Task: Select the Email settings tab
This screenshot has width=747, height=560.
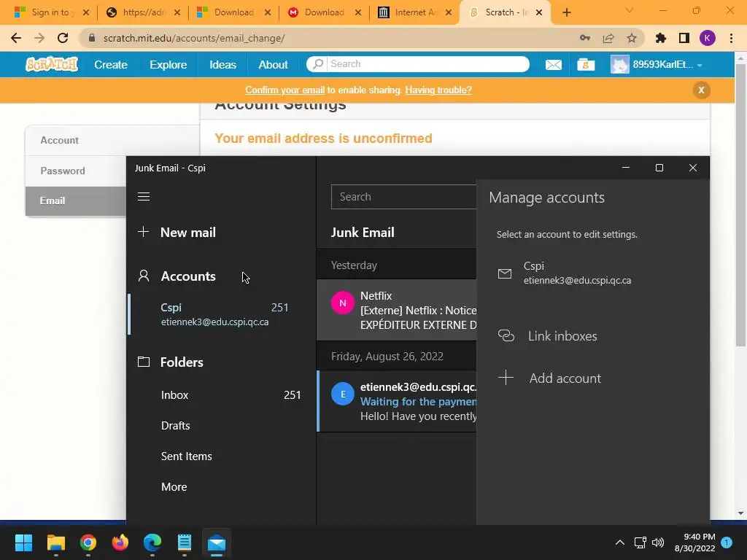Action: (x=76, y=201)
